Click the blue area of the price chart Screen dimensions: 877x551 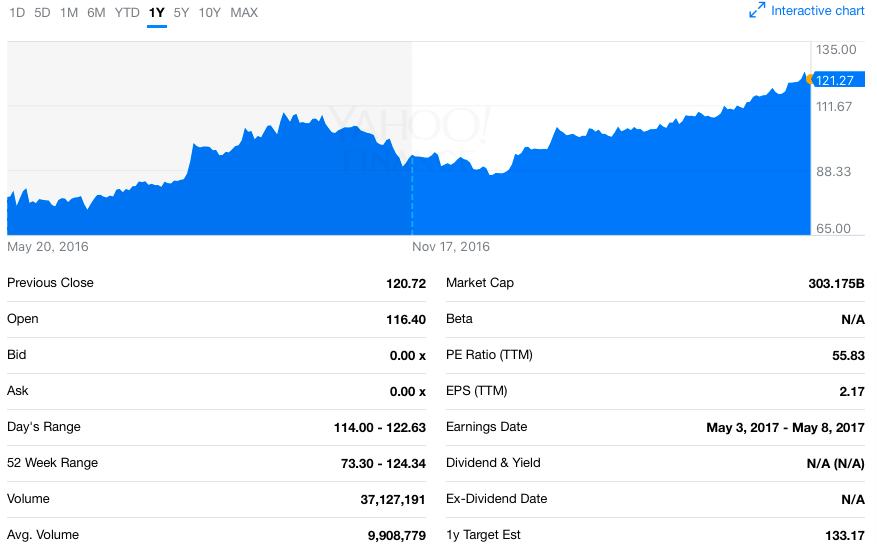[600, 190]
